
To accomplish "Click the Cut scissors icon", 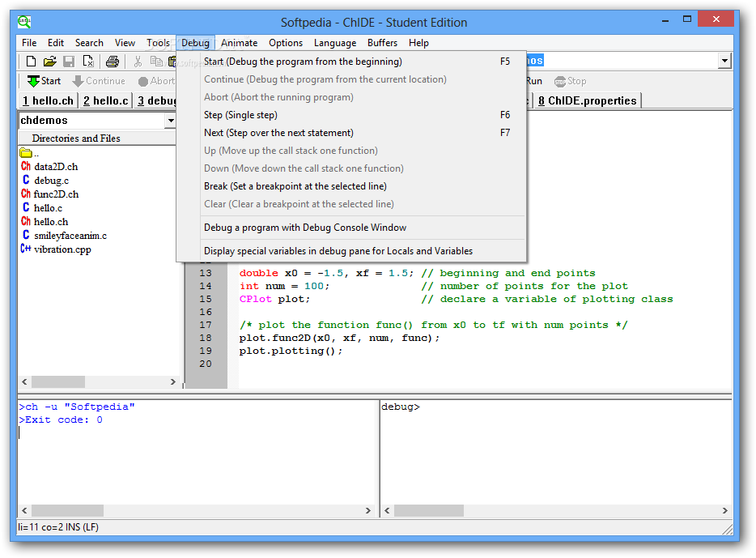I will coord(138,62).
